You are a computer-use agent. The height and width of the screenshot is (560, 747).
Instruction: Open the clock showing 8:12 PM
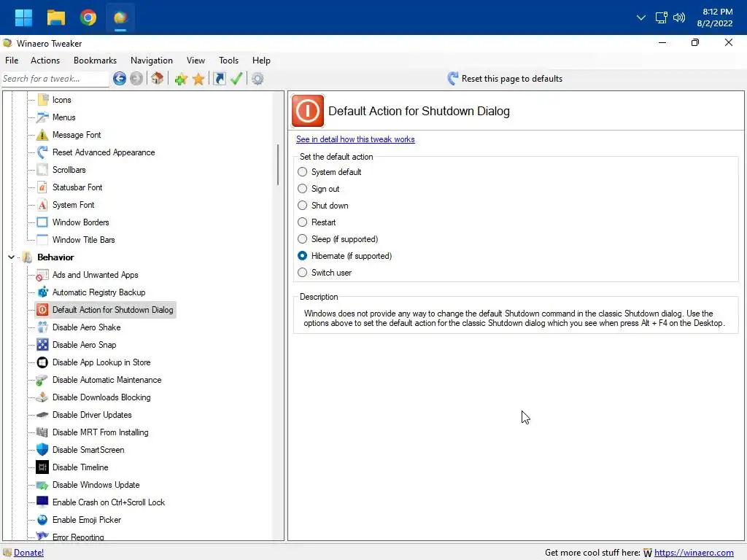[715, 17]
